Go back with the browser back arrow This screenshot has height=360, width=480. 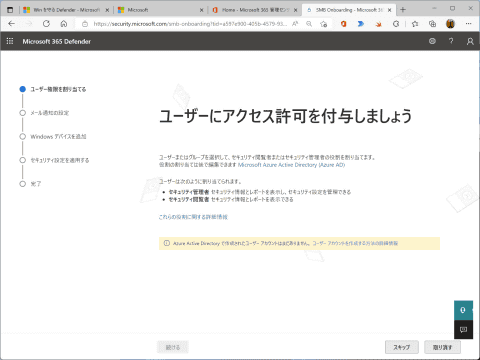(x=11, y=24)
